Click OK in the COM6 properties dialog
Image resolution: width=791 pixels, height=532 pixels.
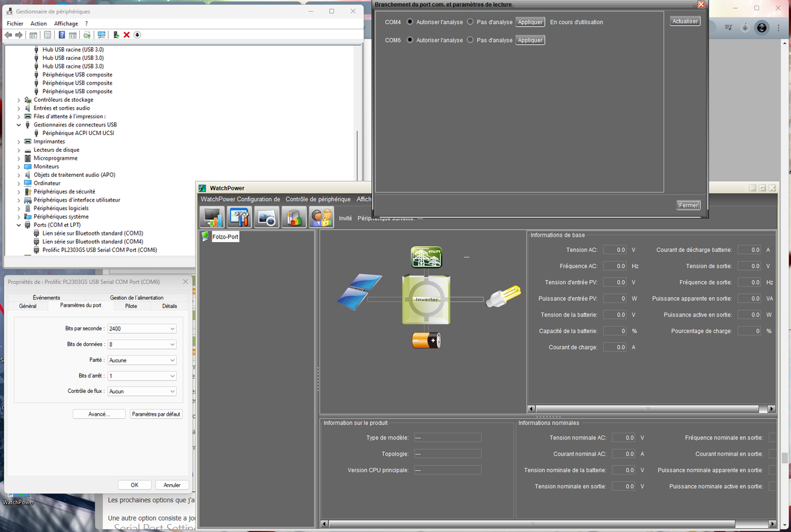point(134,485)
